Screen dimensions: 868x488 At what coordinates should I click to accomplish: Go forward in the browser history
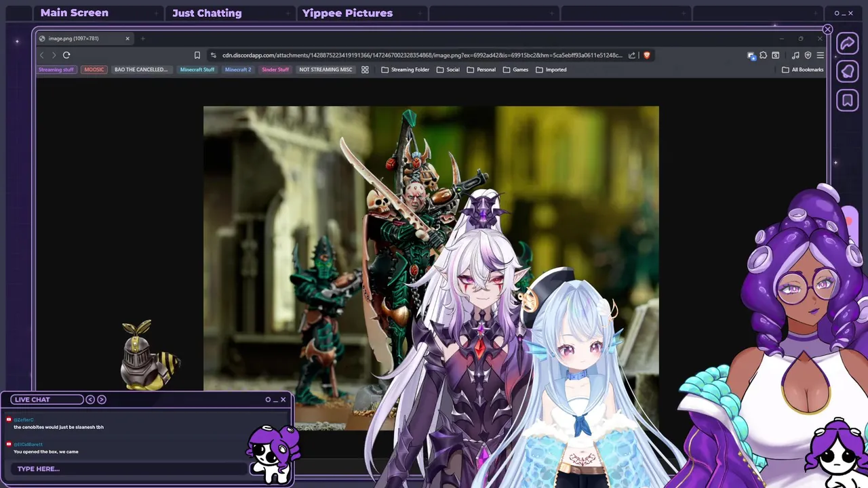click(54, 55)
